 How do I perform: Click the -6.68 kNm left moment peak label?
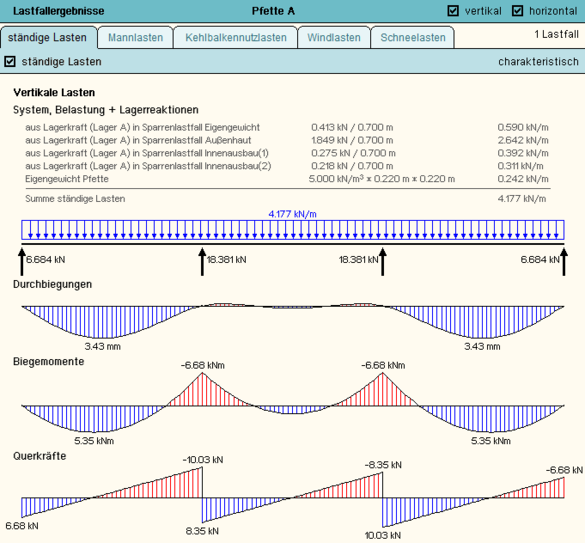pos(203,365)
